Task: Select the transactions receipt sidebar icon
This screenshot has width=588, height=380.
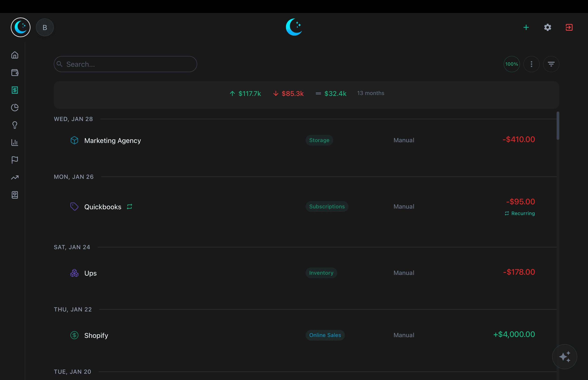Action: (x=15, y=90)
